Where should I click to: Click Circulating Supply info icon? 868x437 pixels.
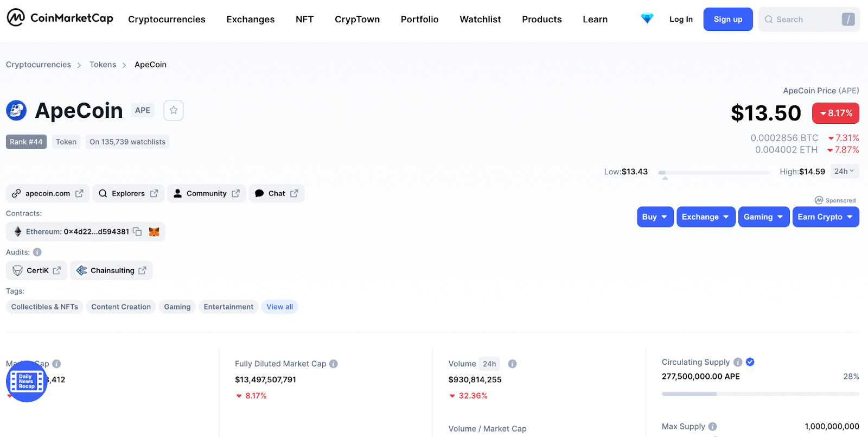click(738, 362)
